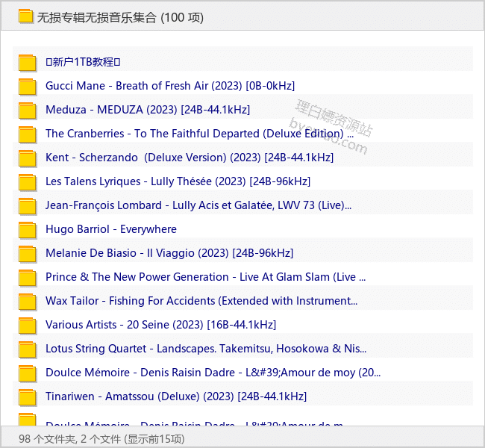Open the 新户1TB教程 folder icon
Image resolution: width=485 pixels, height=448 pixels.
[x=28, y=63]
